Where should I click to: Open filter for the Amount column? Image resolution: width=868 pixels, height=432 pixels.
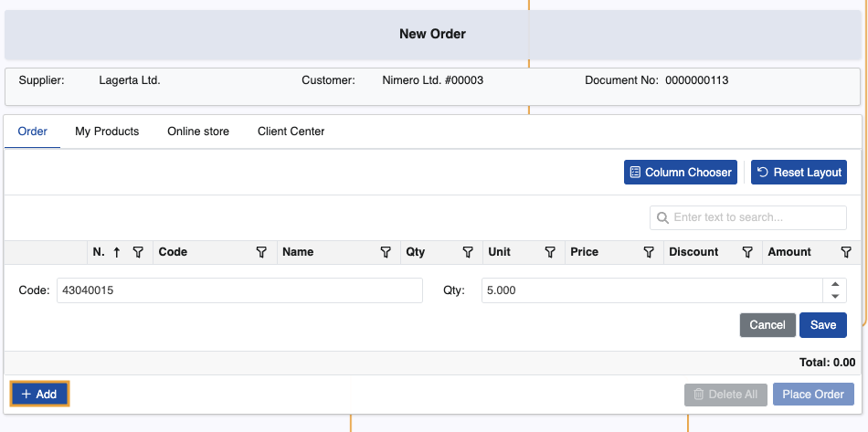(846, 252)
